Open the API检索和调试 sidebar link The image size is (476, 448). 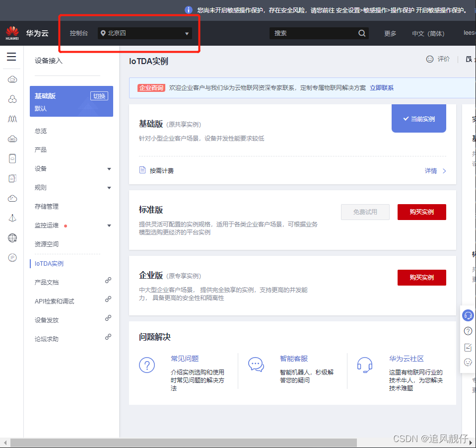pos(54,301)
